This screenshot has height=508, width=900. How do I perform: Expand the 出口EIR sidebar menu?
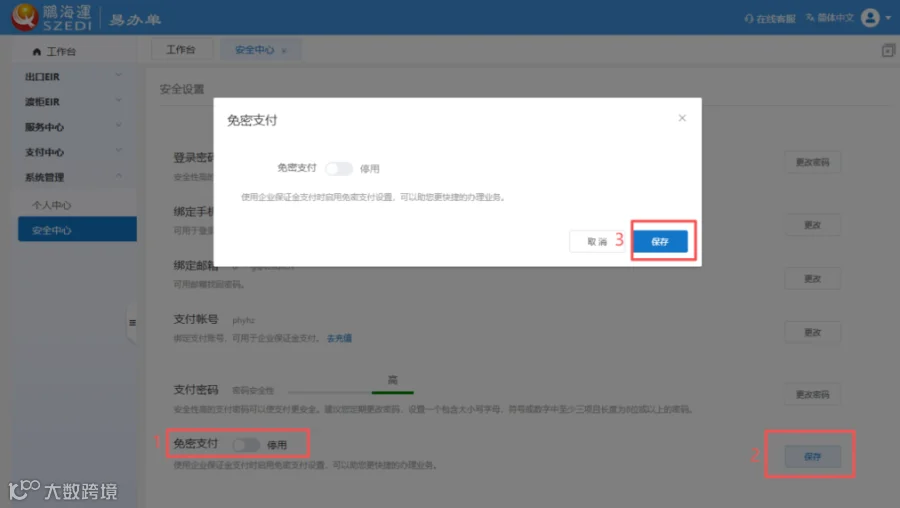point(74,76)
